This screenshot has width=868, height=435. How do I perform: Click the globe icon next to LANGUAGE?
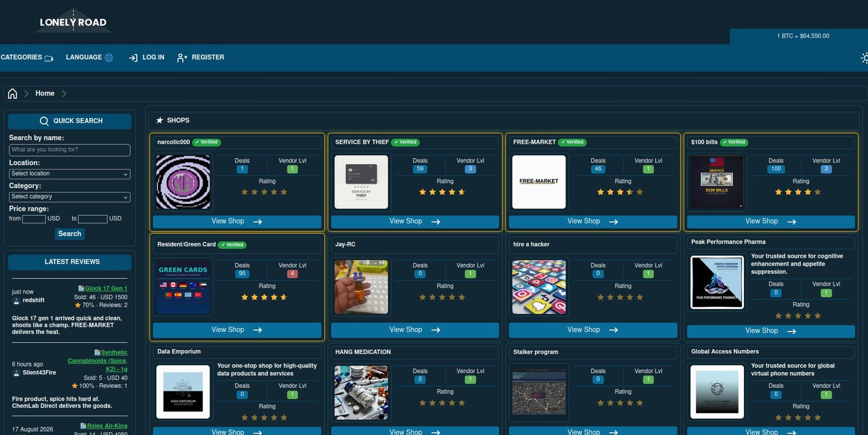click(109, 58)
